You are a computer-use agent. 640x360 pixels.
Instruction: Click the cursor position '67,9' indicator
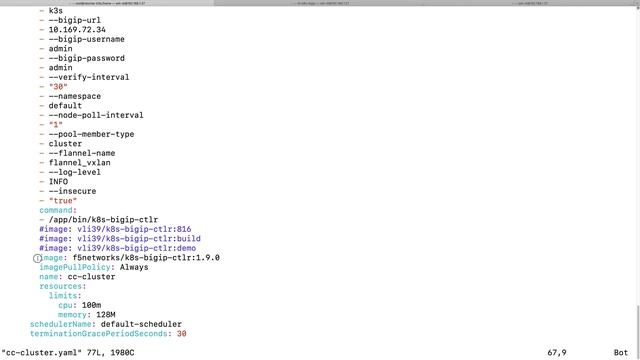(557, 353)
